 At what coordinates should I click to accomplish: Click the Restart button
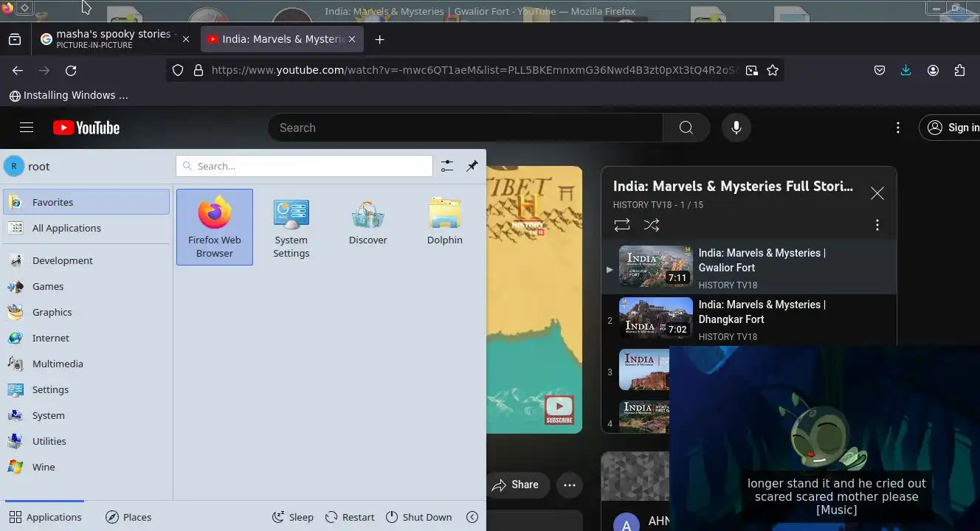350,517
